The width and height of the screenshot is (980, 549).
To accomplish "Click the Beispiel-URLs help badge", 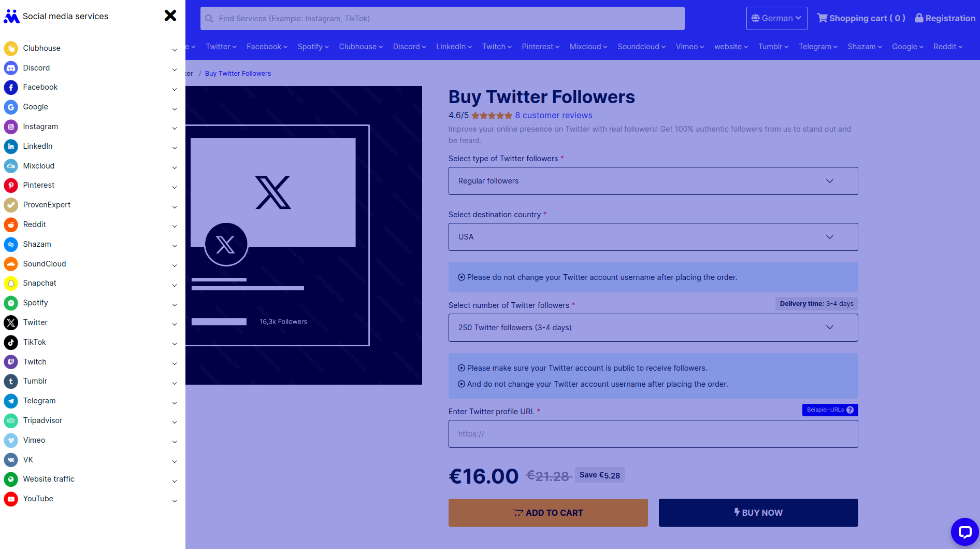I will tap(830, 410).
